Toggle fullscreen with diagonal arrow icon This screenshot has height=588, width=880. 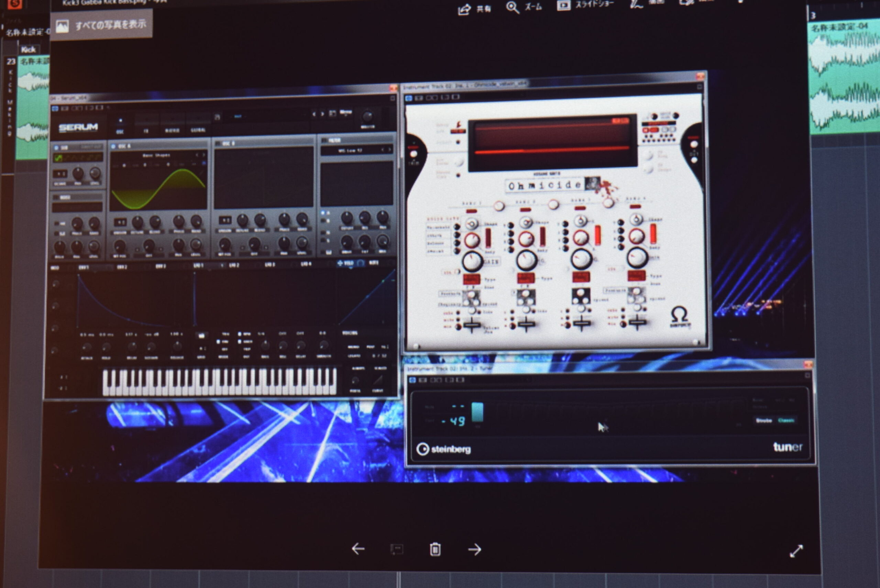click(796, 551)
